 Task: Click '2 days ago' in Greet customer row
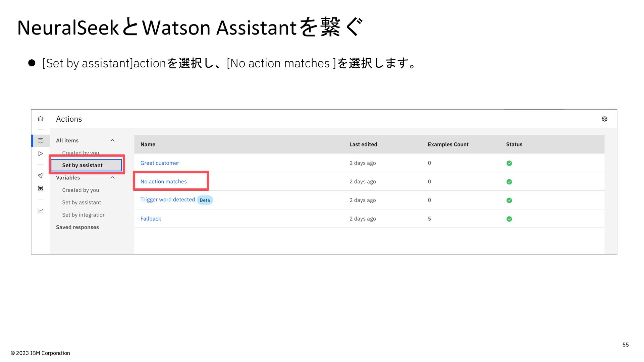click(363, 163)
